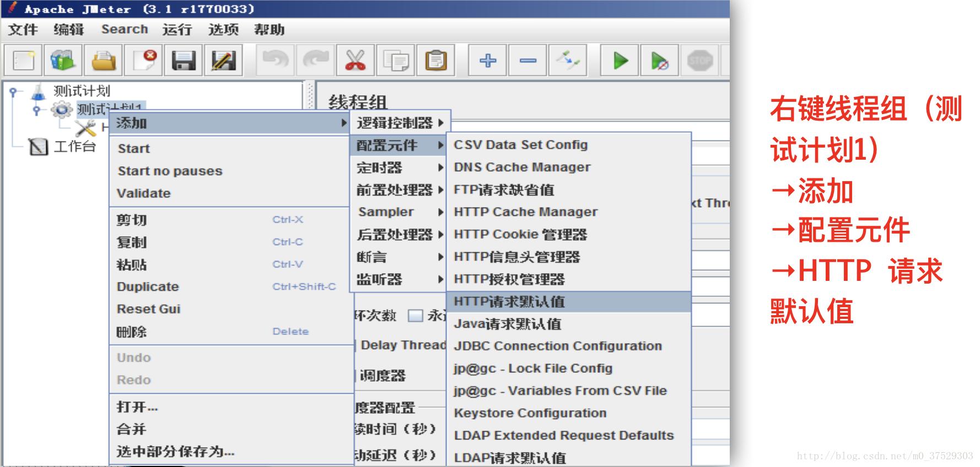Choose LDAP请求默认值

point(569,458)
